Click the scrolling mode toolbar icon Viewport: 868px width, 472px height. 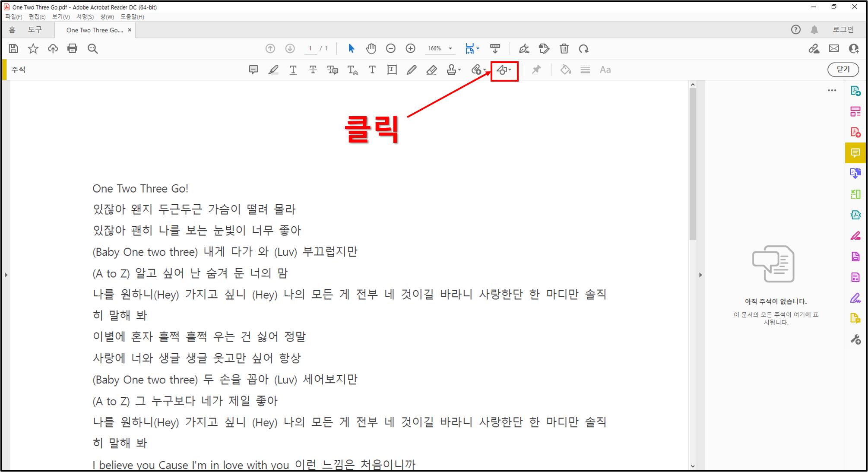coord(495,49)
